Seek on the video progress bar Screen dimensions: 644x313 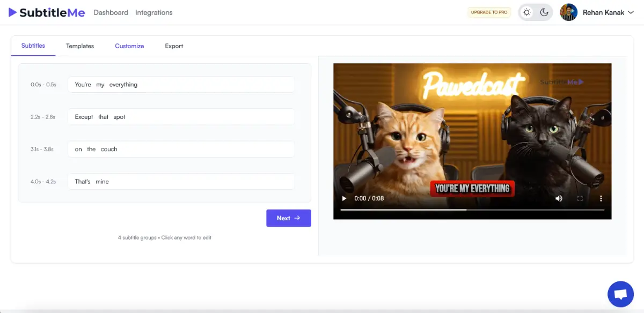pos(472,210)
